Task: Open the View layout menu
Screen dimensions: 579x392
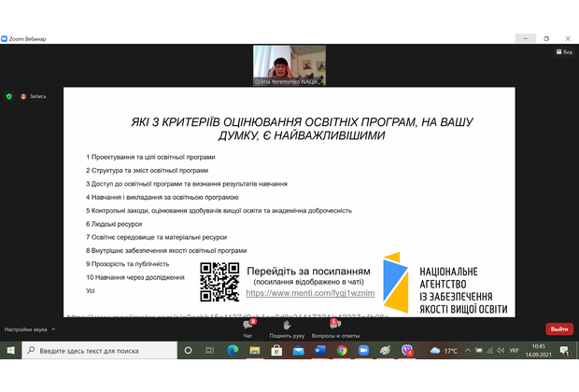Action: point(565,53)
